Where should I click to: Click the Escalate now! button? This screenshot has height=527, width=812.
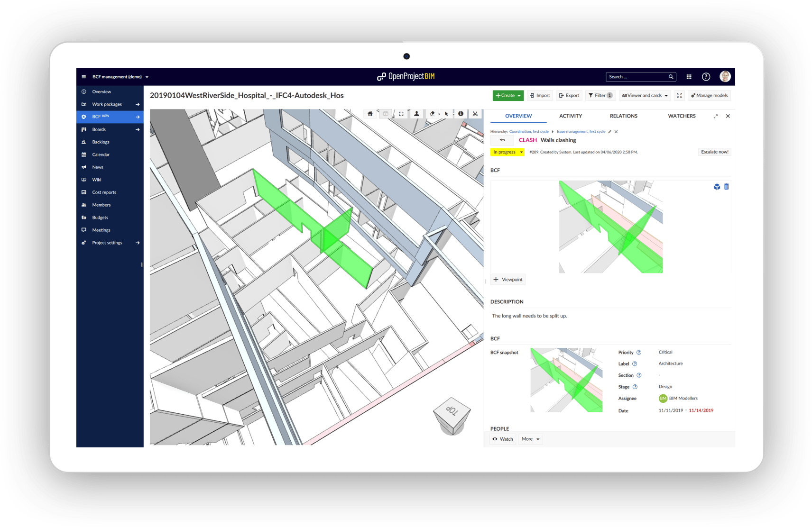[714, 152]
